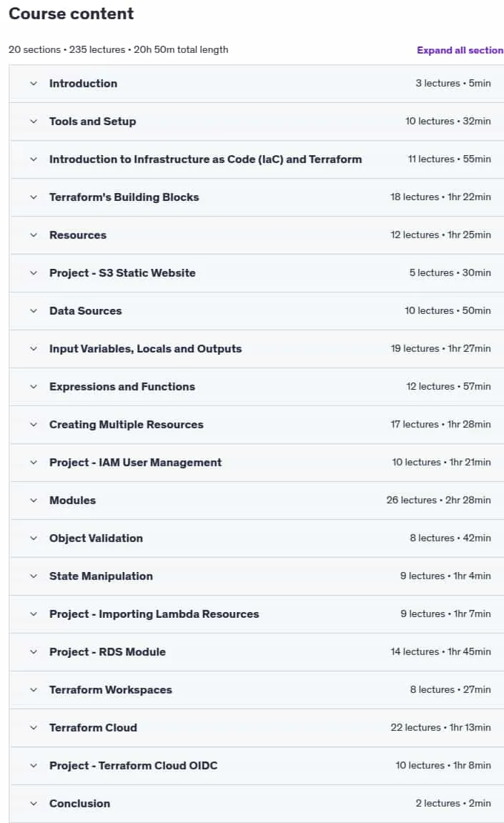This screenshot has height=823, width=504.
Task: Click the Expand all sections link
Action: (x=460, y=50)
